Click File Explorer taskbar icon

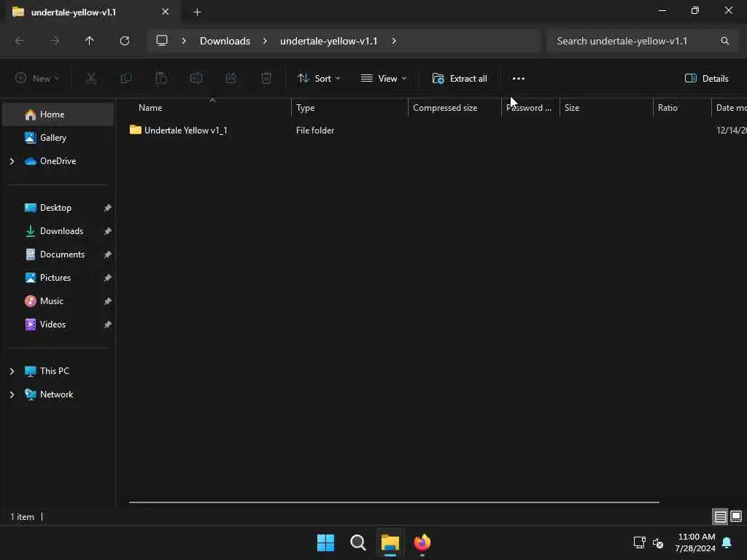coord(390,542)
